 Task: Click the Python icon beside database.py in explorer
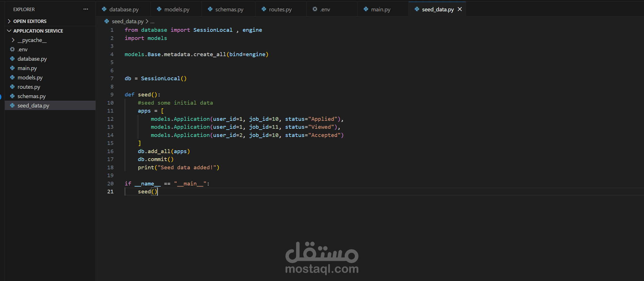coord(12,58)
